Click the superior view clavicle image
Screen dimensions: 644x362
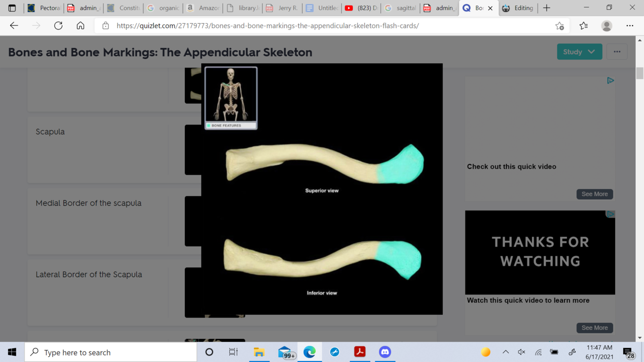coord(324,164)
